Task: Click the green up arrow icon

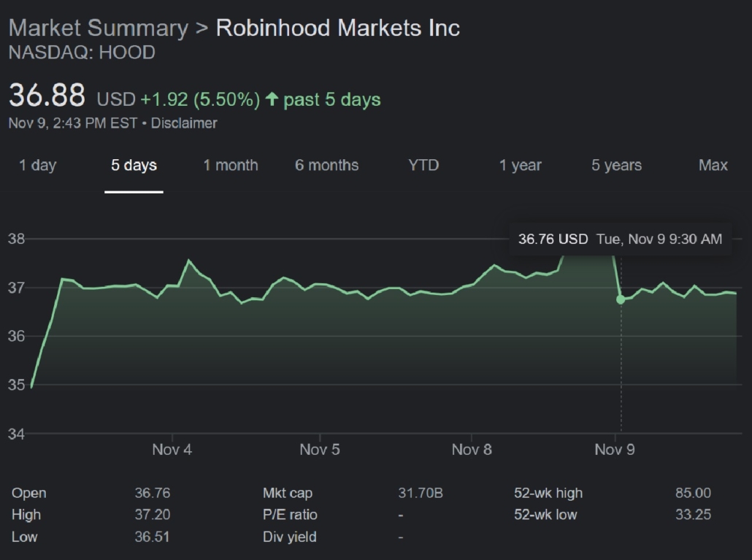Action: tap(272, 99)
